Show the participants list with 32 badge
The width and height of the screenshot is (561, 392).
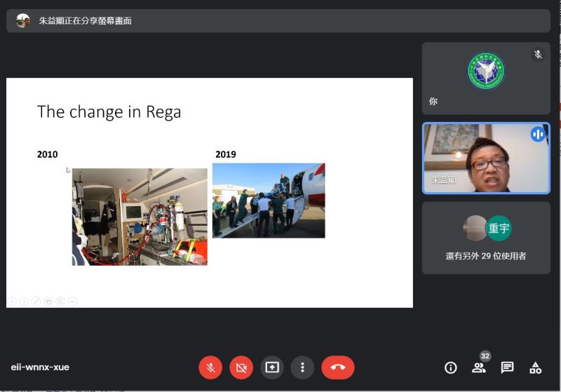pos(479,367)
